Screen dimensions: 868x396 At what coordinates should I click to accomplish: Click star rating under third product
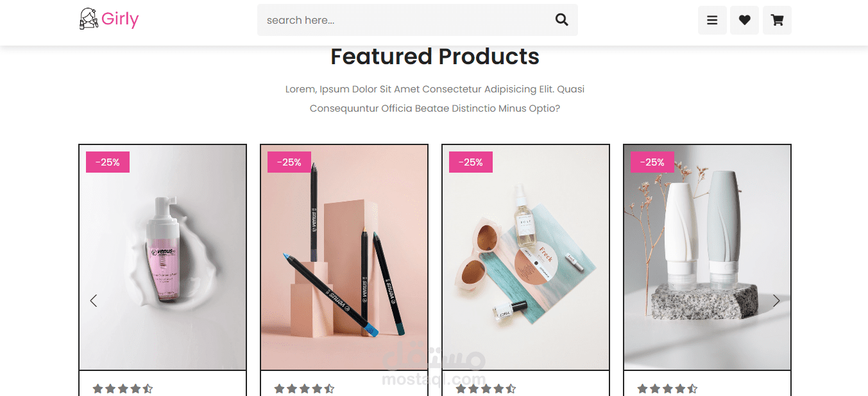[x=486, y=388]
